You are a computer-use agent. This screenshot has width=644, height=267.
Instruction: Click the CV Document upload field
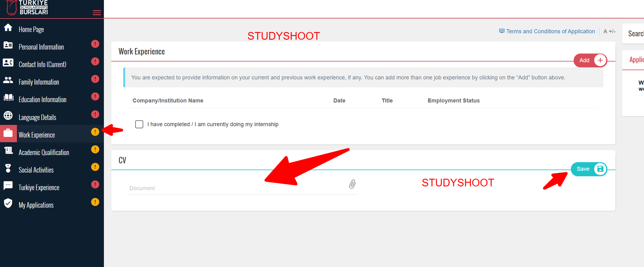coord(237,188)
